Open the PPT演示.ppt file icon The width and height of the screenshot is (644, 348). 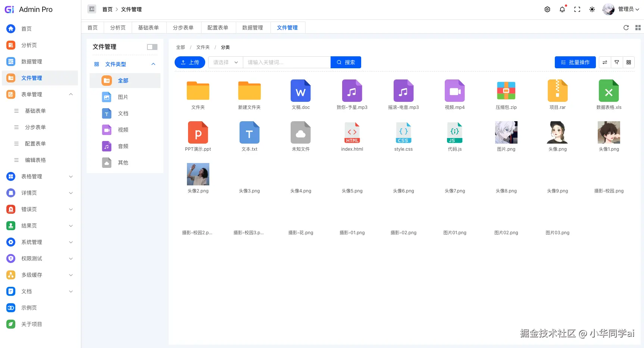[x=198, y=132]
